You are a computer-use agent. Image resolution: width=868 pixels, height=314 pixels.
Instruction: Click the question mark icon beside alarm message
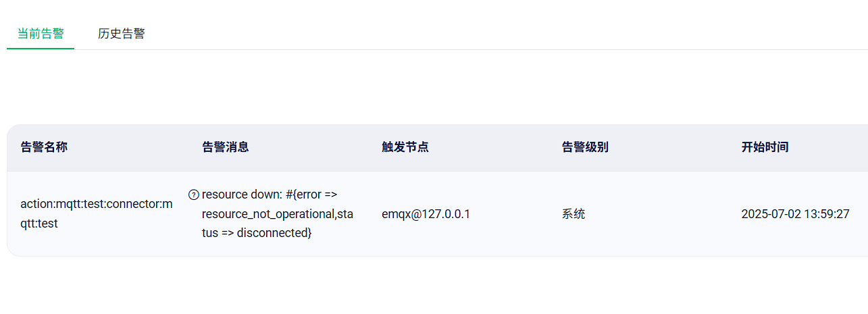(194, 195)
